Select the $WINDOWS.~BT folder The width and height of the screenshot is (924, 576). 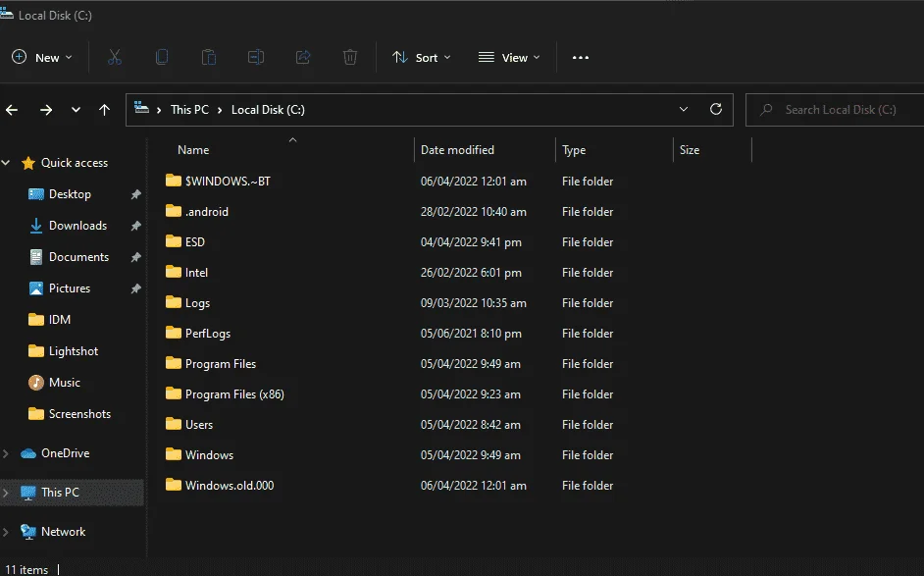228,181
